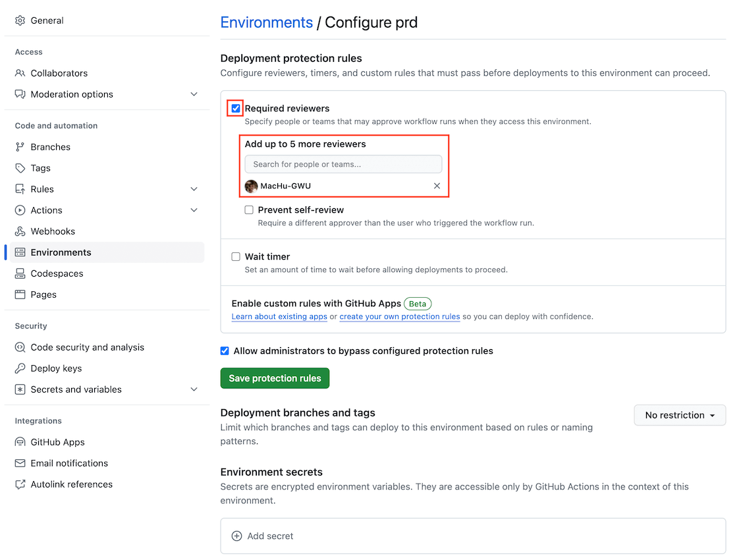Click the Actions play icon
The height and width of the screenshot is (560, 741).
(20, 210)
